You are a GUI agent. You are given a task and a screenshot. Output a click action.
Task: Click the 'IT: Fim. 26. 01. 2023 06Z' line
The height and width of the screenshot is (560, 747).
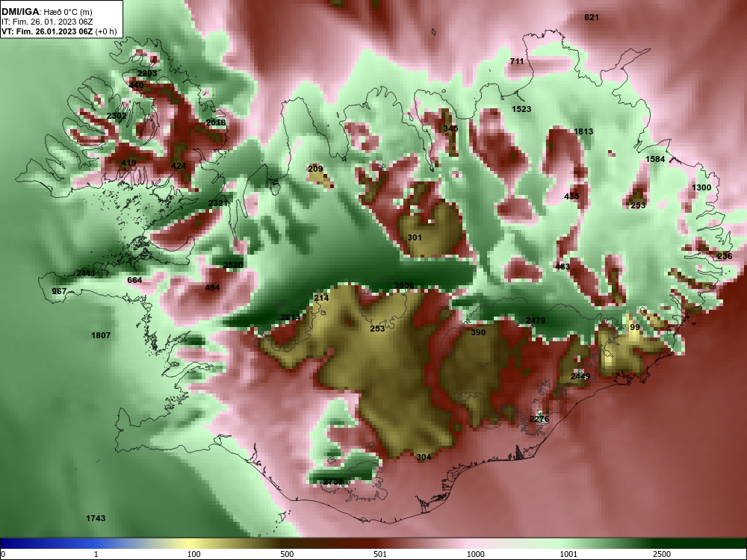[x=46, y=22]
